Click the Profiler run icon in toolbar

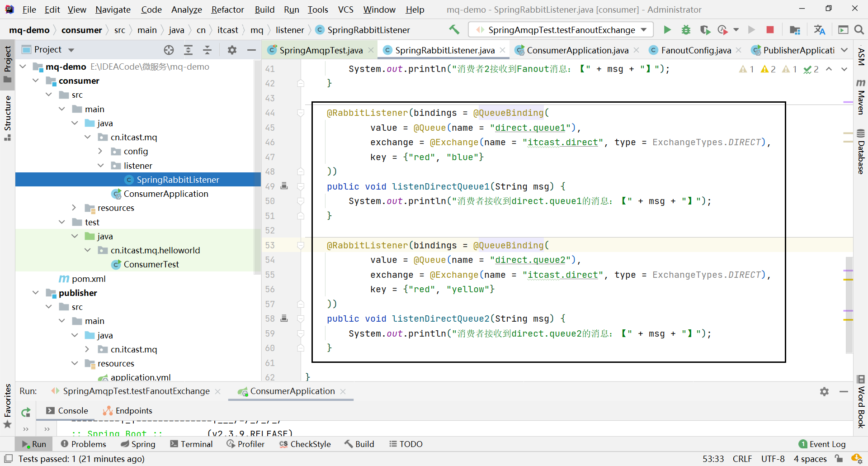point(723,30)
